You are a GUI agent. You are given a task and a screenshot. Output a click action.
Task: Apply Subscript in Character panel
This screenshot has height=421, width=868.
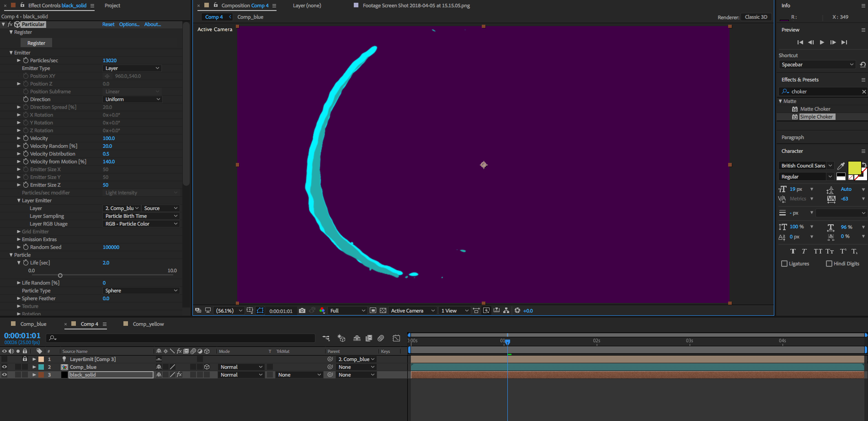(x=854, y=251)
